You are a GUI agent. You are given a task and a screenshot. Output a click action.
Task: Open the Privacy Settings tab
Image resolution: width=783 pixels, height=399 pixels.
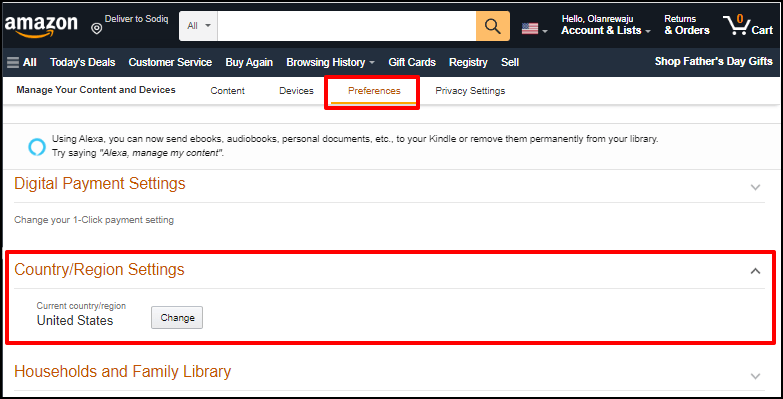tap(470, 91)
